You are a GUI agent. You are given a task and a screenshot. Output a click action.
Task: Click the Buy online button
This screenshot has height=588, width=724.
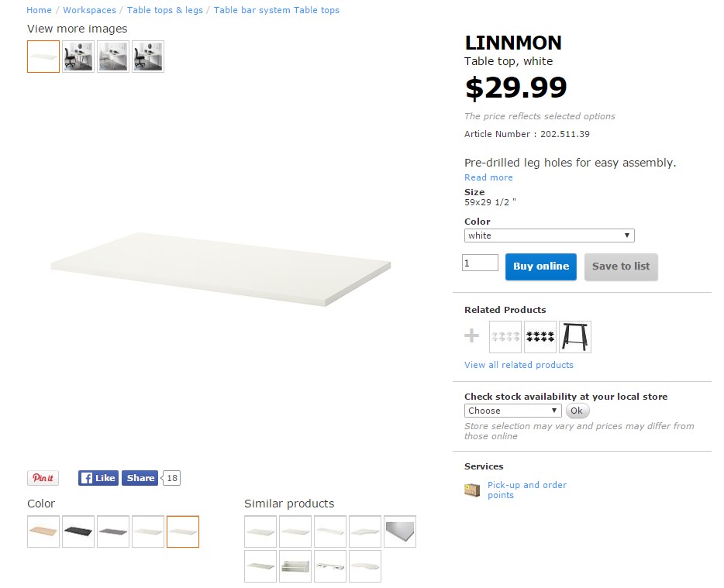pyautogui.click(x=540, y=266)
